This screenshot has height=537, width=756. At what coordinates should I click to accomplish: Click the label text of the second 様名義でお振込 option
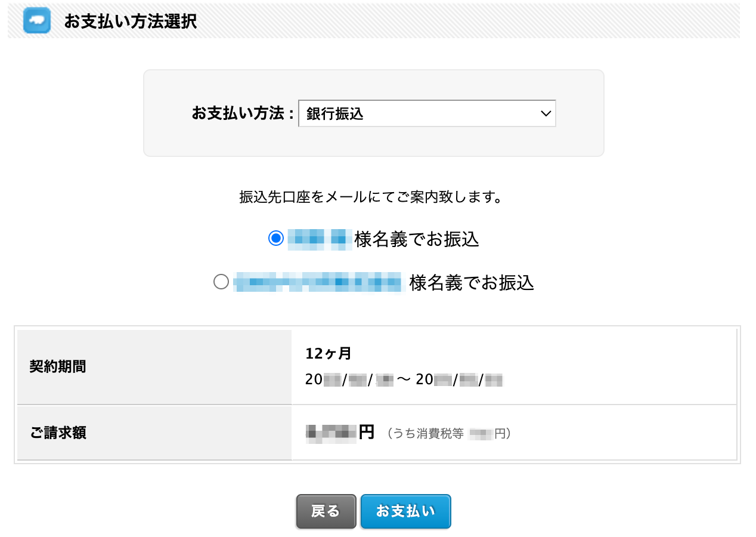point(472,282)
